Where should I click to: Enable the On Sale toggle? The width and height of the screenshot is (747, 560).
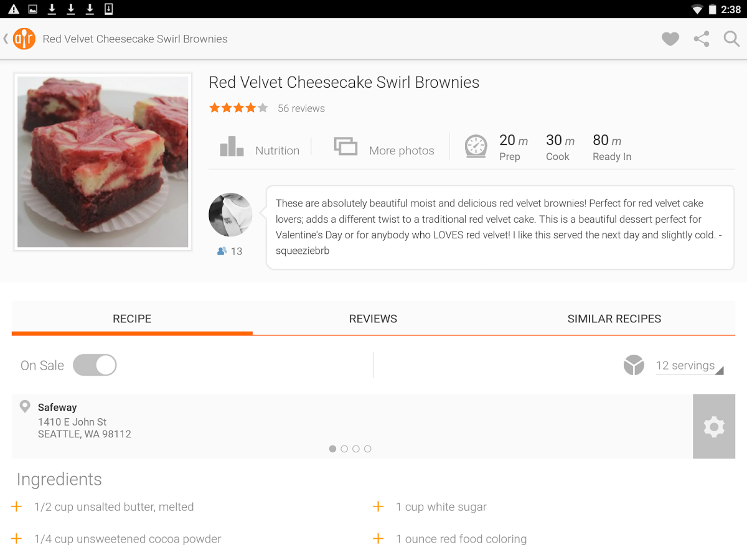coord(95,365)
